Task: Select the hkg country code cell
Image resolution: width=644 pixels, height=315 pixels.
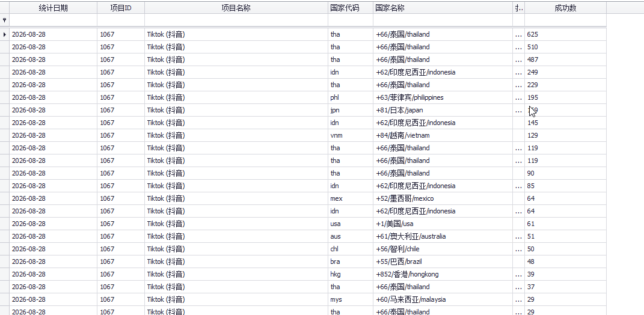Action: pos(351,274)
